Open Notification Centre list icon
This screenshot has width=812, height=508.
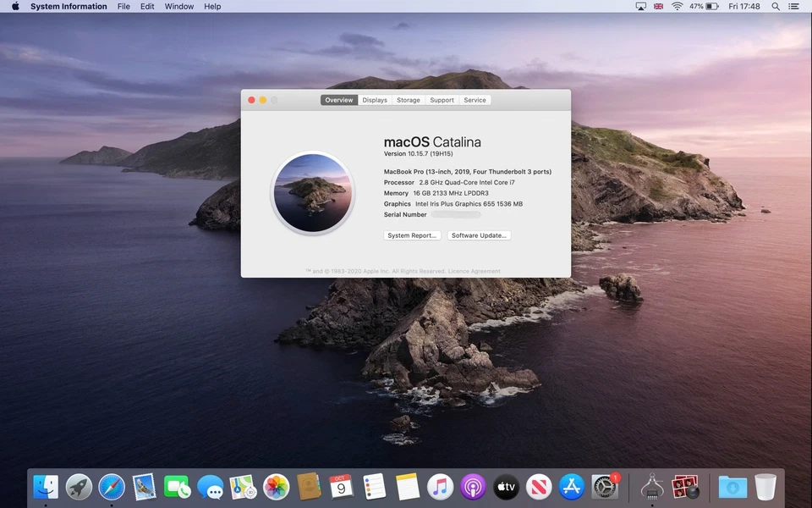(793, 6)
